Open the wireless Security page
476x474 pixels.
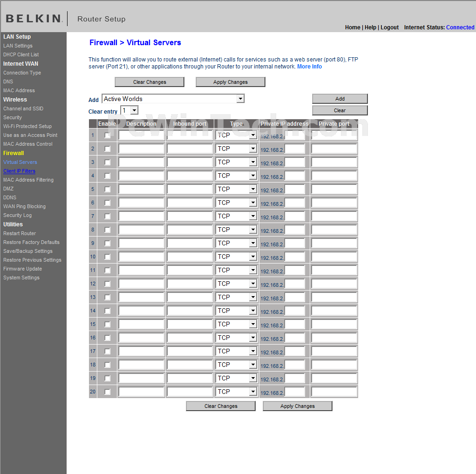[13, 117]
